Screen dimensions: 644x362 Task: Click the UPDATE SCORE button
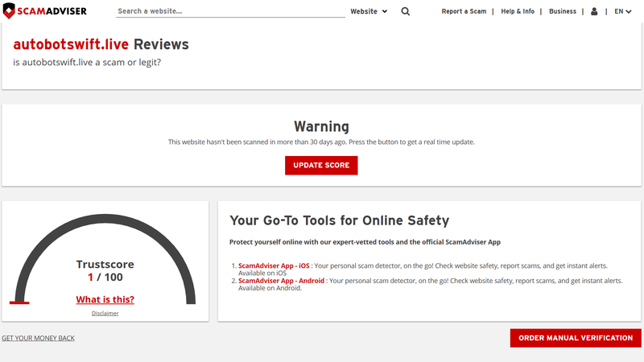[321, 166]
